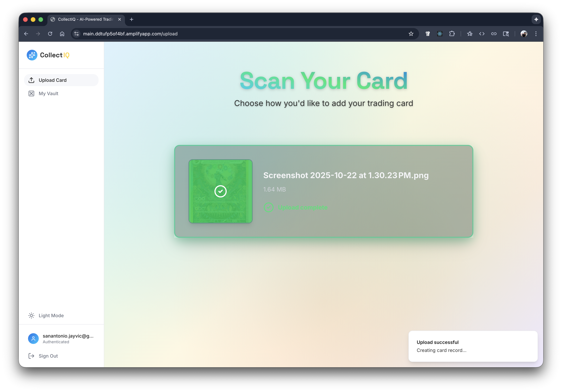This screenshot has width=562, height=392.
Task: Click the uploaded card thumbnail preview
Action: 220,191
